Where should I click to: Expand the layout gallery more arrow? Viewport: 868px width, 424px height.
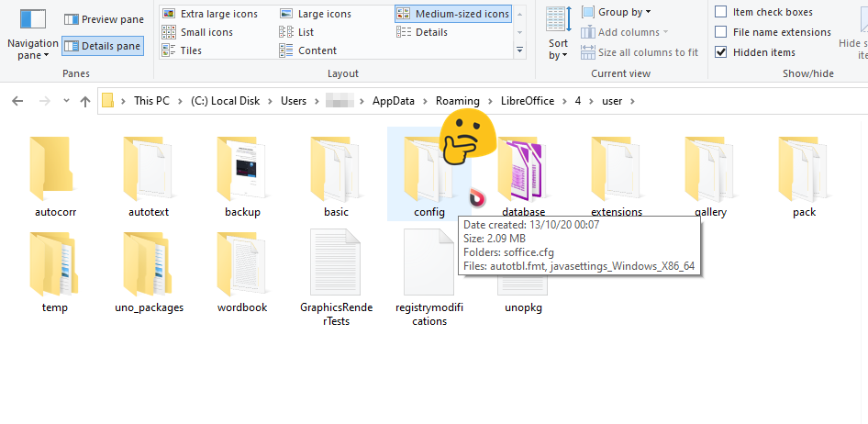tap(520, 50)
